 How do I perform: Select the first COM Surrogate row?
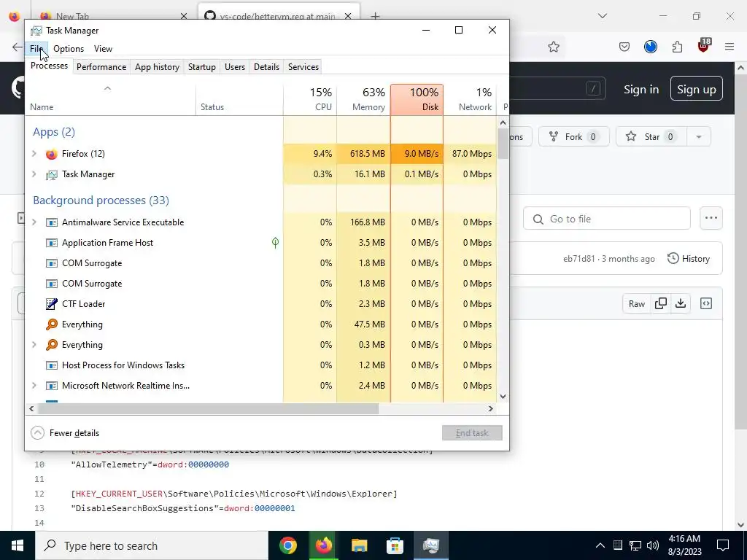click(x=261, y=263)
